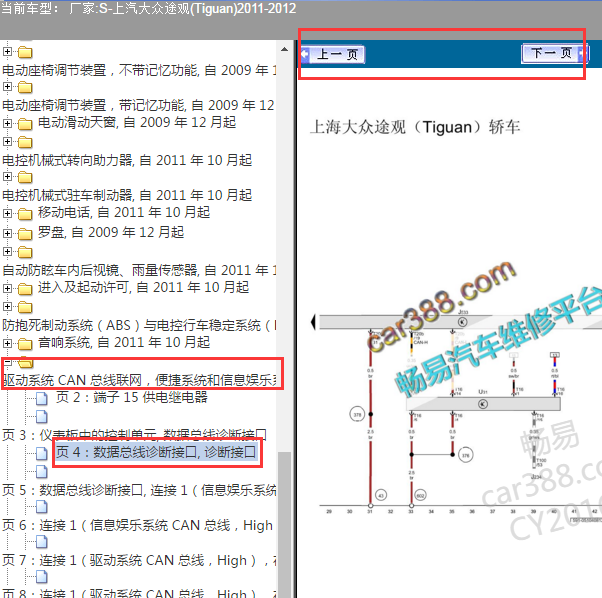Open 电动座椅调节装置，不带记忆功能 tree entry

139,70
